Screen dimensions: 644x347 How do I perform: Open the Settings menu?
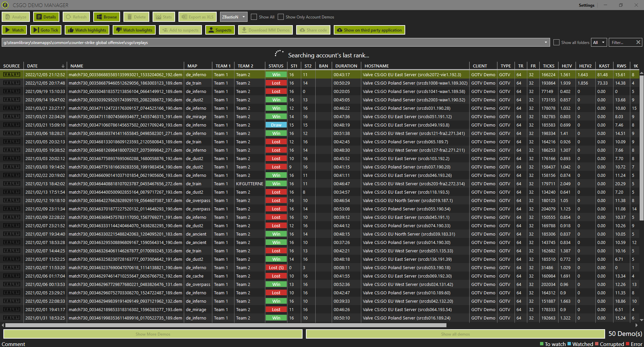586,5
